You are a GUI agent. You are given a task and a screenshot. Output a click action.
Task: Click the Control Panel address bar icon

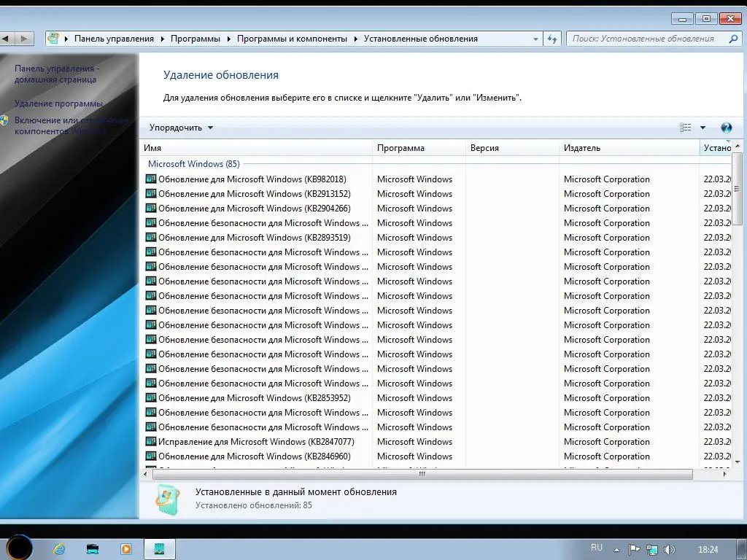[53, 38]
